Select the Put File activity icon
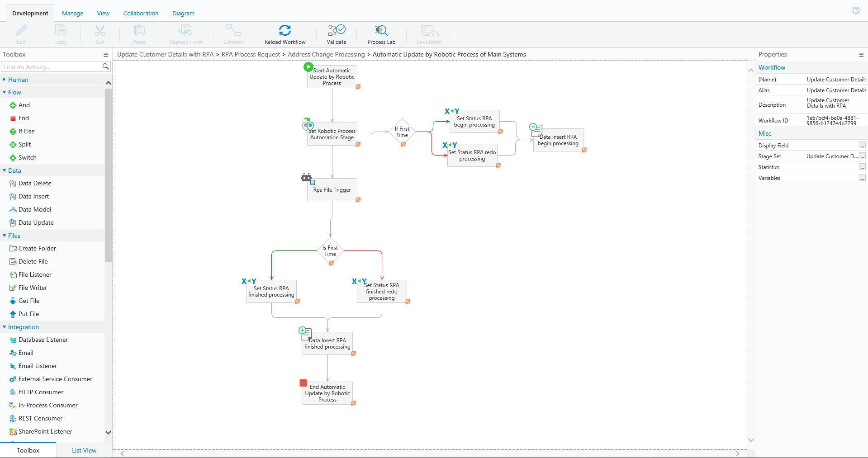This screenshot has width=868, height=458. (13, 314)
